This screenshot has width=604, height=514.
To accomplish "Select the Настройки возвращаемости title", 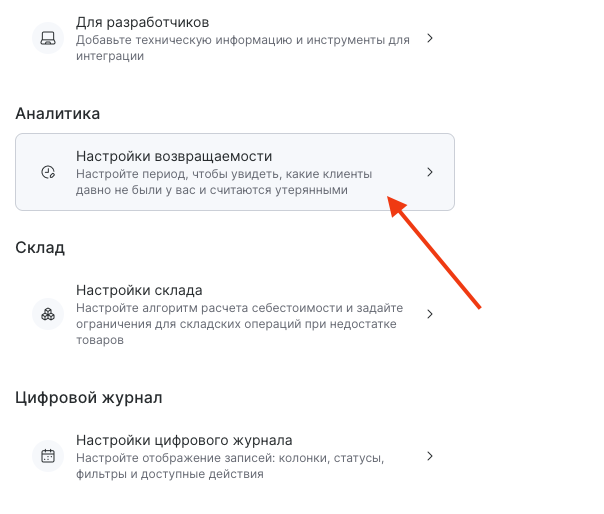I will [174, 156].
